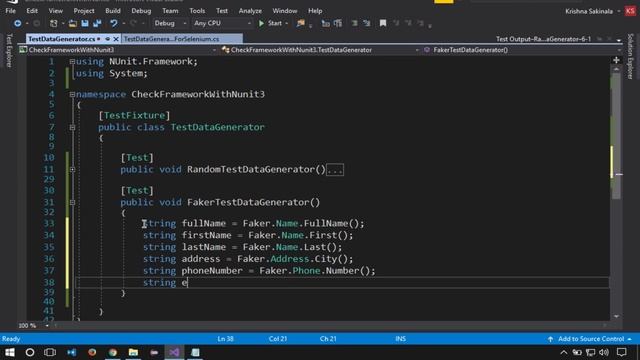Click the volume speaker tray icon
This screenshot has height=360, width=640.
click(604, 352)
